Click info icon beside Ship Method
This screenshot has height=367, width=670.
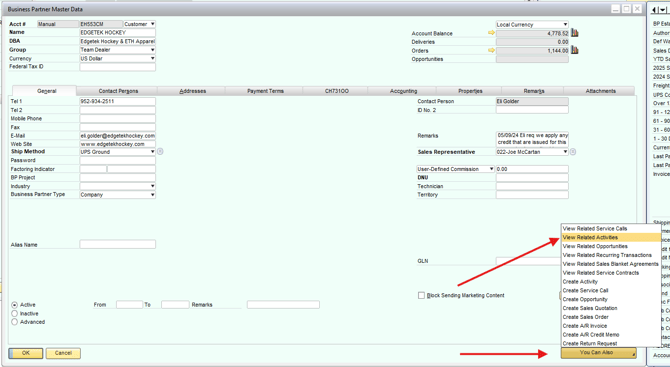(x=160, y=152)
